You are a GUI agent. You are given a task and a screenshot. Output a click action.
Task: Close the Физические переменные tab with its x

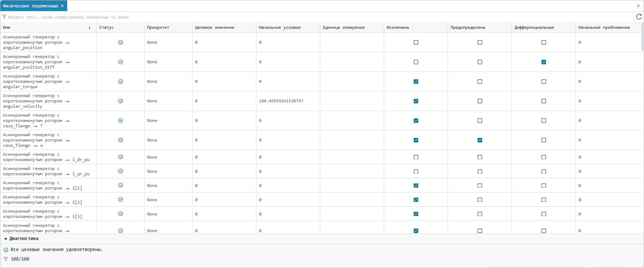coord(62,6)
